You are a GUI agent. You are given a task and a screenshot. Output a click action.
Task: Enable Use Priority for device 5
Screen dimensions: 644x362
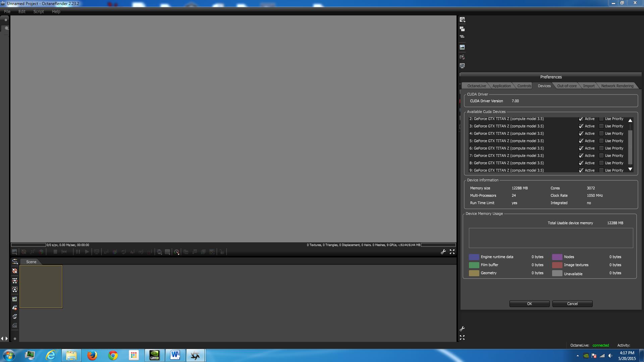pyautogui.click(x=601, y=141)
